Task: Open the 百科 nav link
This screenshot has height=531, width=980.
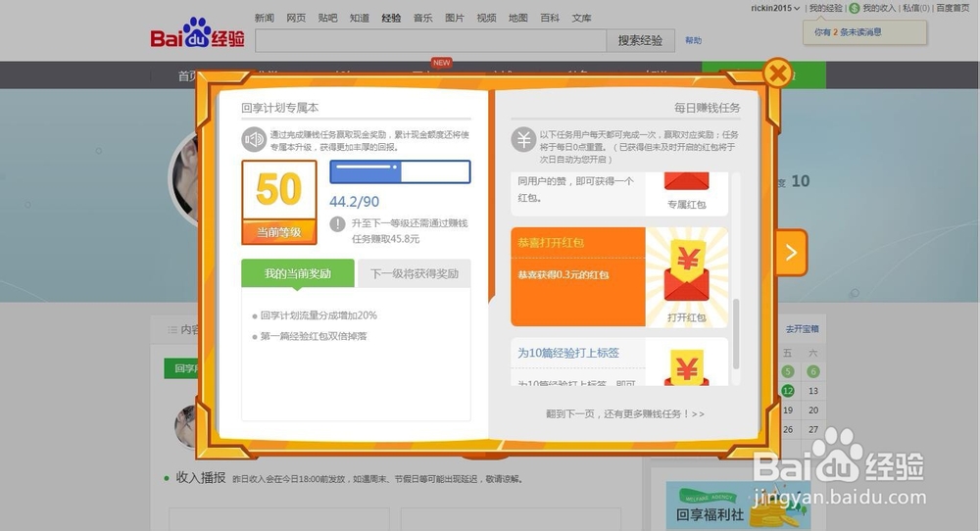Action: 550,18
